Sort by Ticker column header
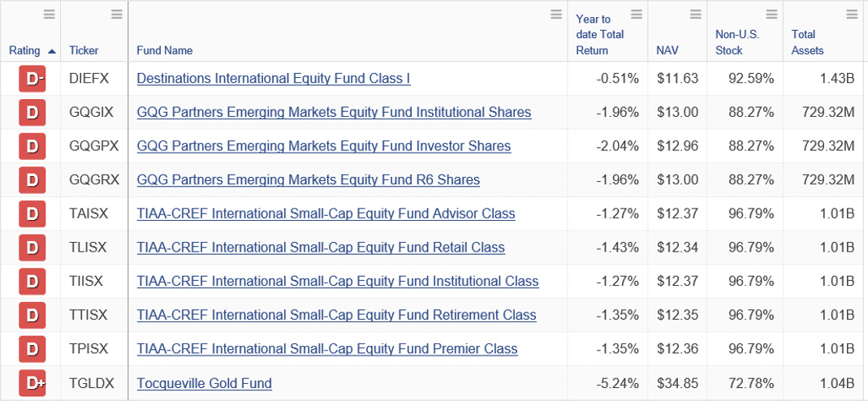This screenshot has width=868, height=401. tap(84, 50)
